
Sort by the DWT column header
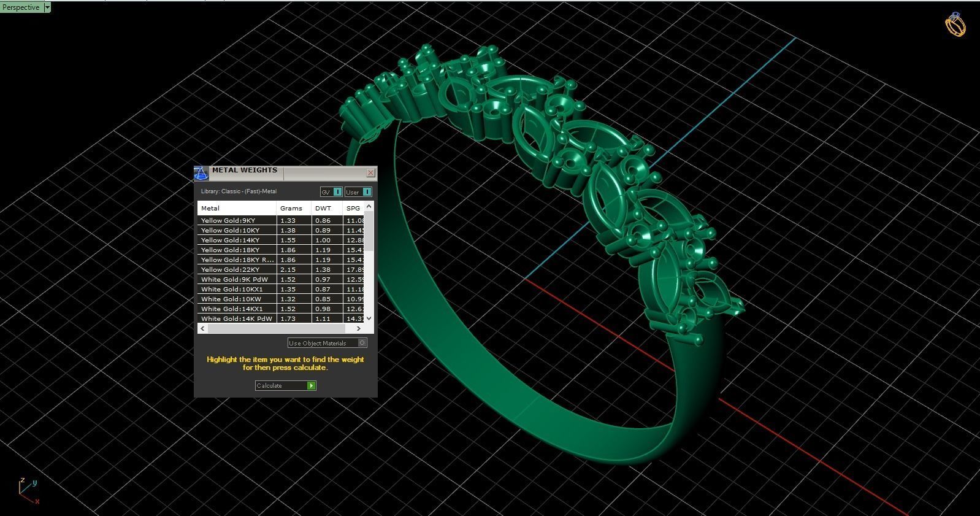click(x=326, y=208)
